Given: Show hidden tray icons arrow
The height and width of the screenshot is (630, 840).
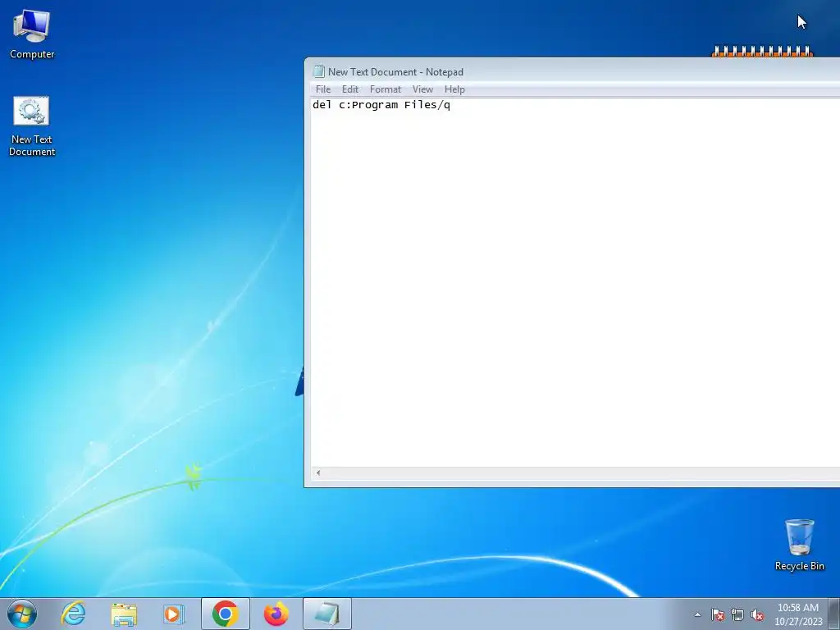Looking at the screenshot, I should 697,614.
